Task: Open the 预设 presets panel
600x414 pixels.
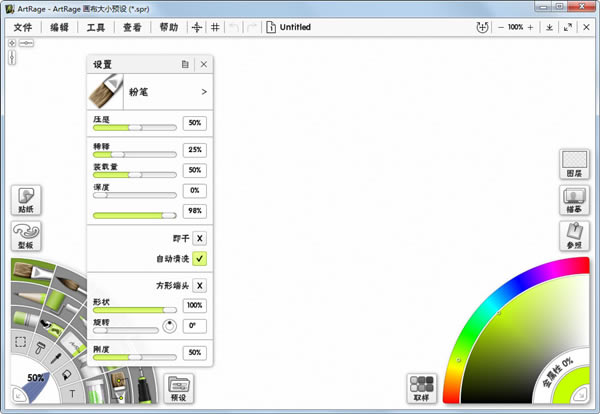Action: click(179, 388)
